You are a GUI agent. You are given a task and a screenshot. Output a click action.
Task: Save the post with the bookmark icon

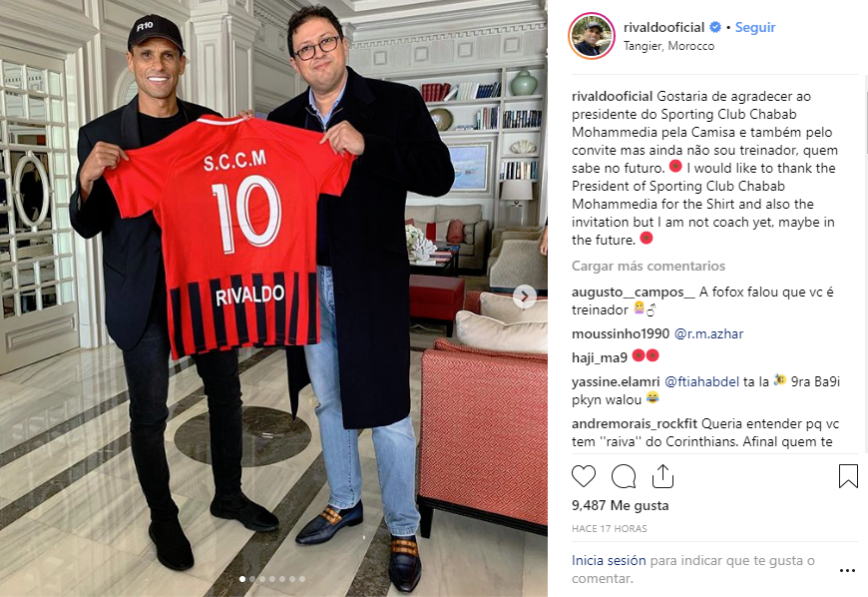pyautogui.click(x=848, y=476)
